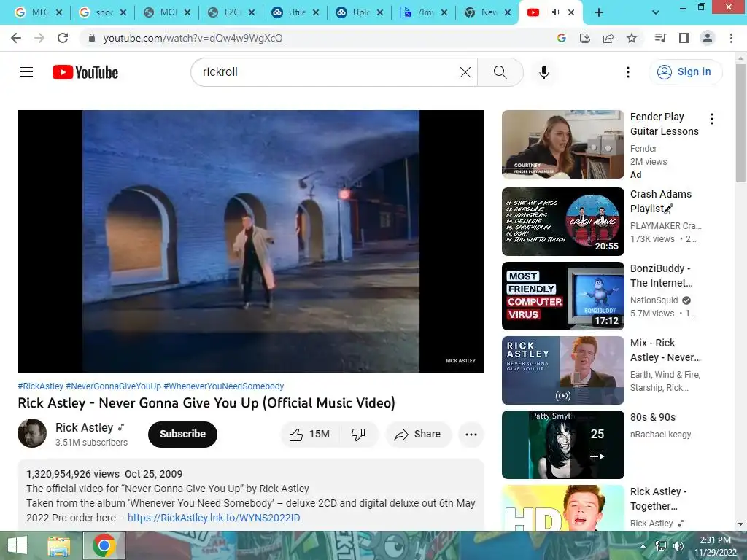Open Crash Adams Playlist thumbnail

point(562,222)
